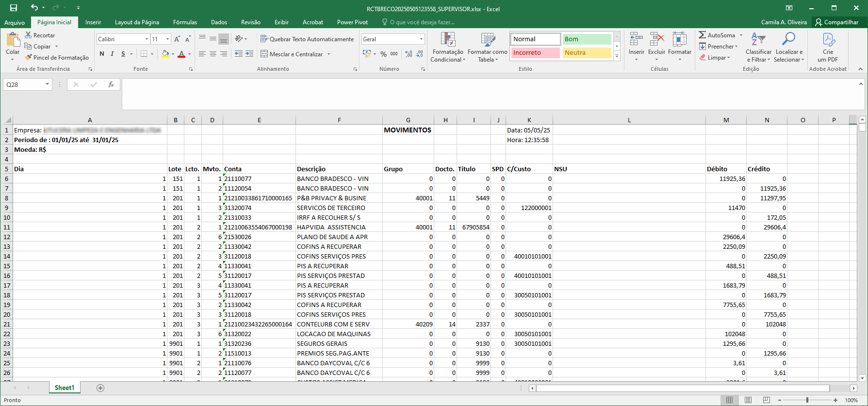Increase indent icon
This screenshot has height=406, width=868.
click(x=249, y=54)
